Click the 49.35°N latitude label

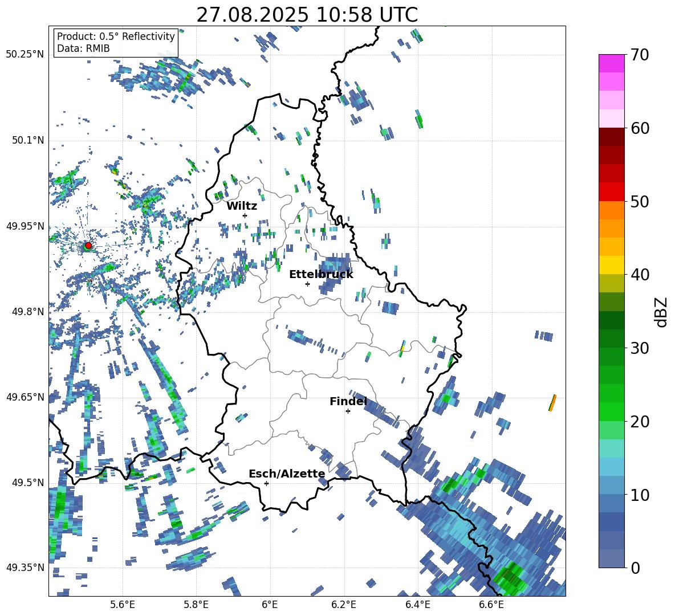coord(25,568)
